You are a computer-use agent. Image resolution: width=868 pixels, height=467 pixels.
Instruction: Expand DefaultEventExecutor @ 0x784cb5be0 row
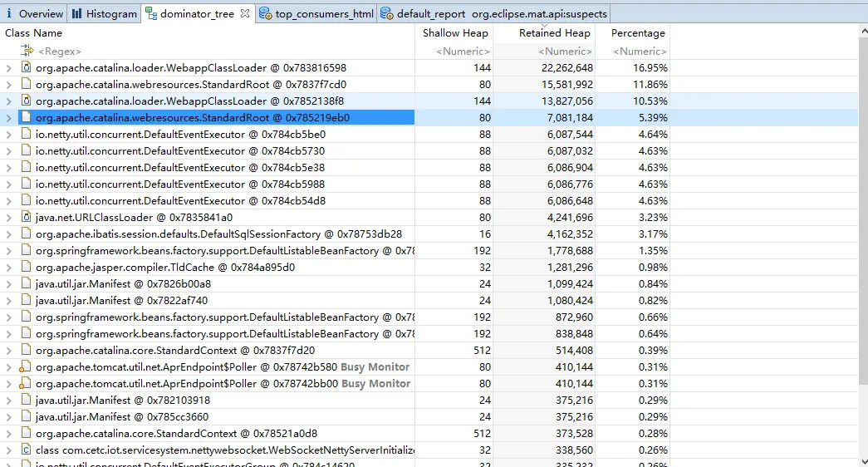pyautogui.click(x=8, y=135)
